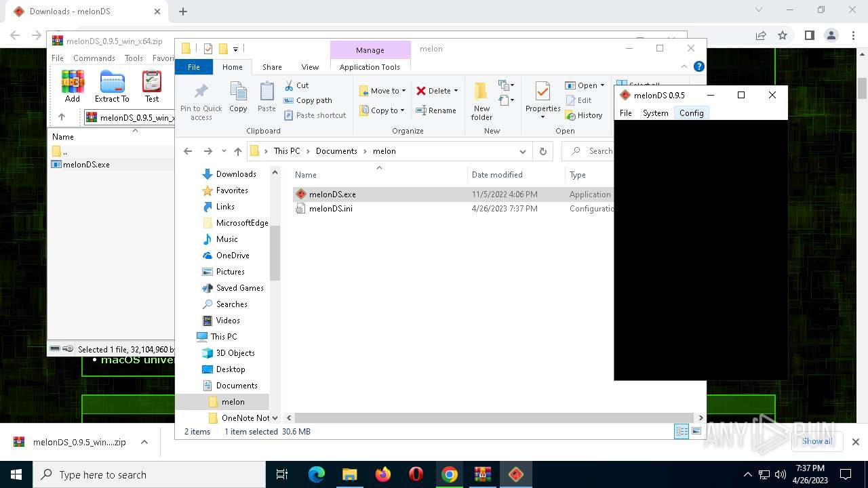Image resolution: width=868 pixels, height=488 pixels.
Task: Open Chrome download item options chevron
Action: coord(144,442)
